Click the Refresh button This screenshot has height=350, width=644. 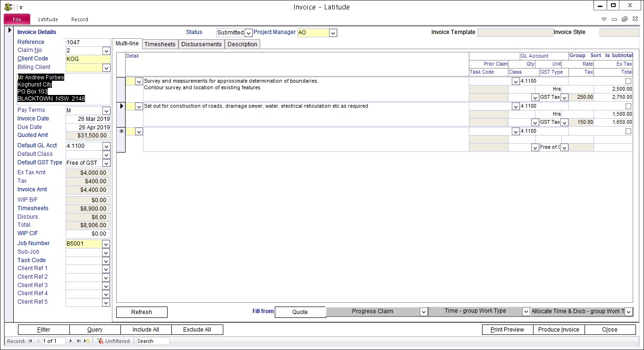142,312
